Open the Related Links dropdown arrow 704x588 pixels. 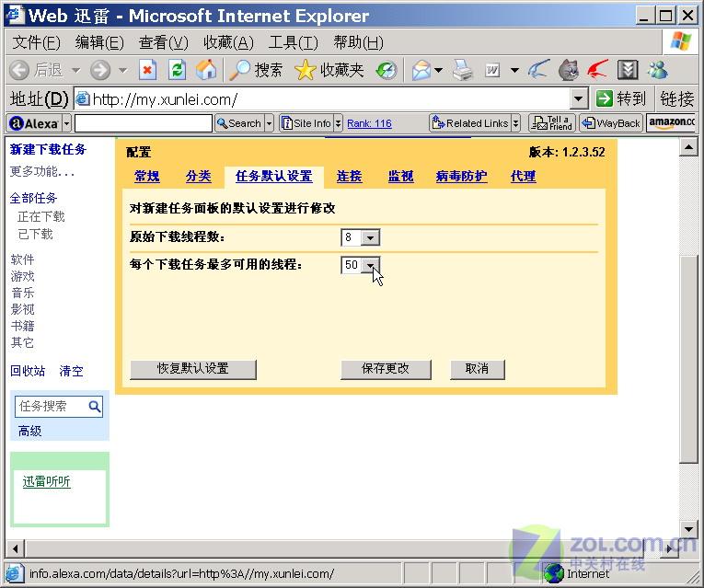tap(516, 123)
